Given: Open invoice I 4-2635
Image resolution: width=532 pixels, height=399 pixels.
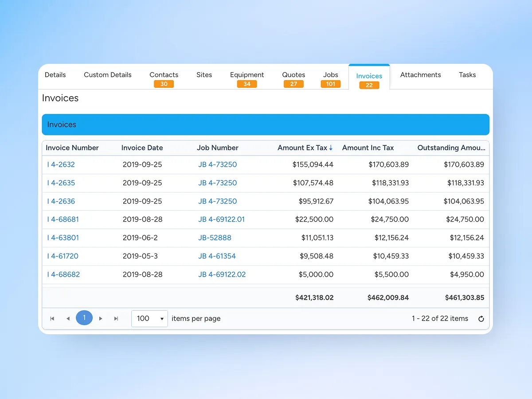Looking at the screenshot, I should tap(61, 183).
